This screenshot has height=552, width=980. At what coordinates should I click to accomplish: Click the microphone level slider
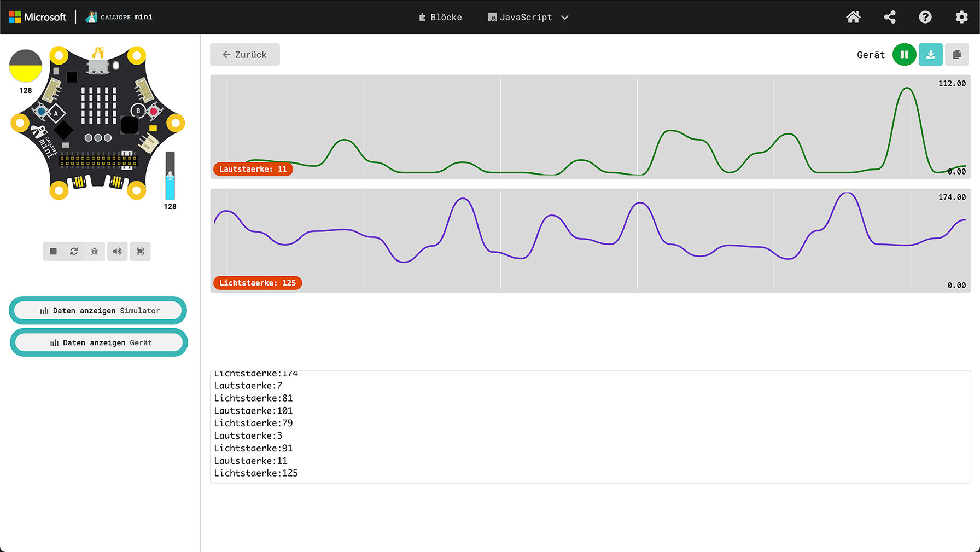(170, 176)
